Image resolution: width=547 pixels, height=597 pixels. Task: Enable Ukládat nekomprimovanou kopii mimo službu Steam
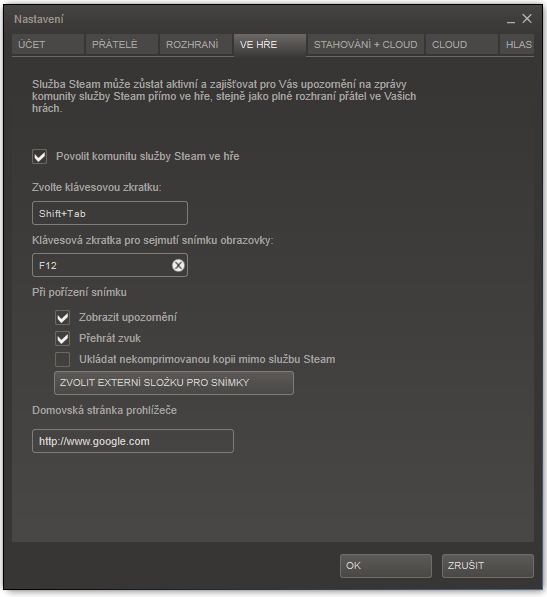coord(62,359)
